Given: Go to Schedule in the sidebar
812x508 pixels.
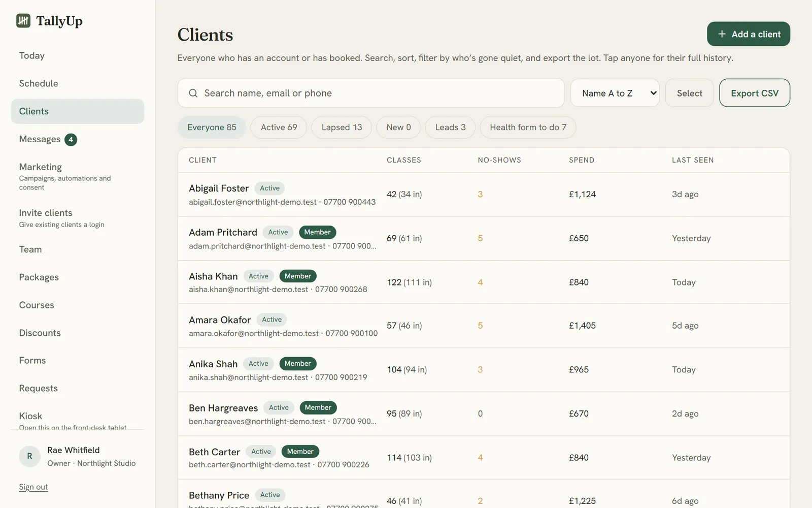Looking at the screenshot, I should (x=77, y=83).
